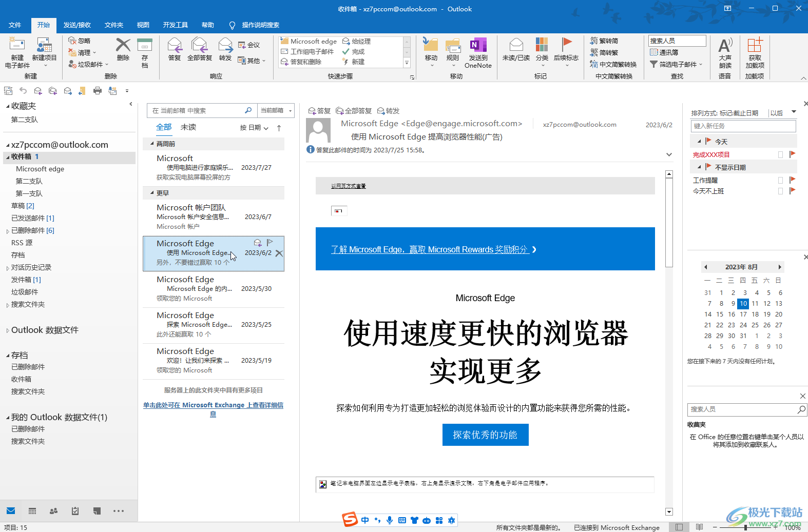Open more navigation options (three dots)
Viewport: 808px width, 532px height.
(119, 511)
